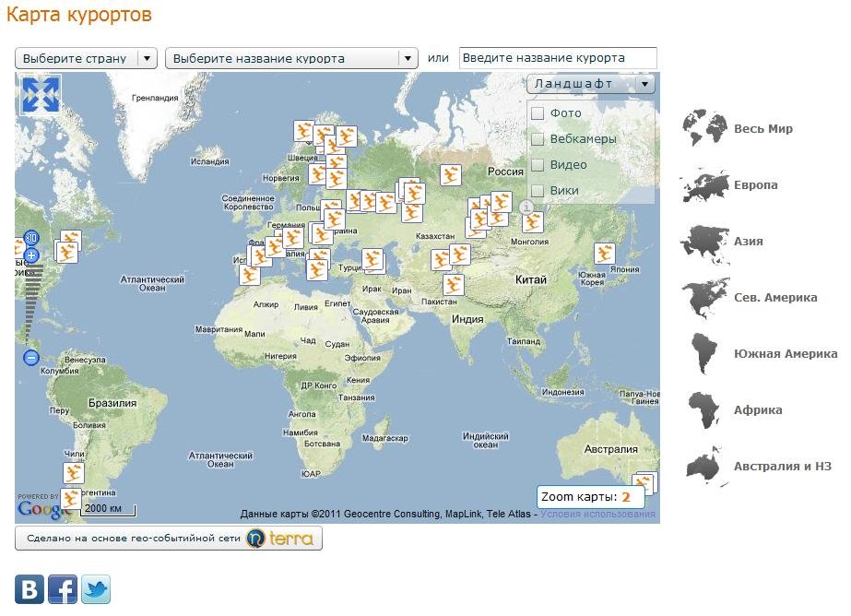Click the map zoom level slider track
Screen dimensions: 851x616
tap(32, 306)
